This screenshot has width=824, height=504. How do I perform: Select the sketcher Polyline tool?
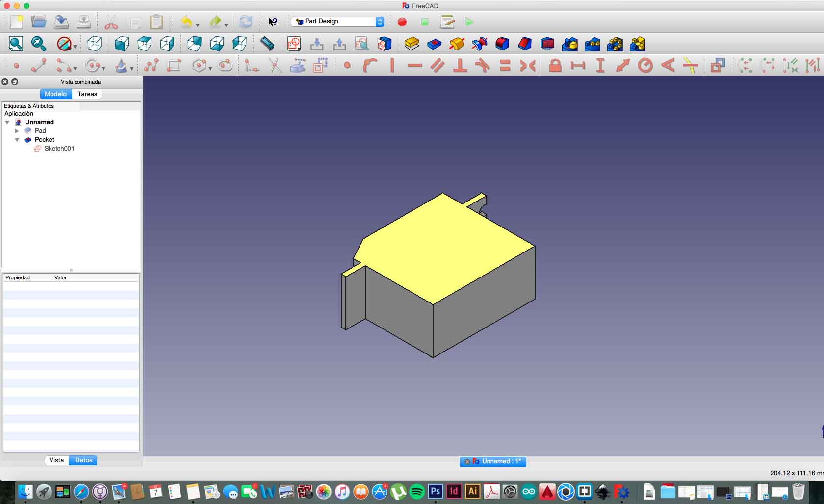click(x=152, y=65)
